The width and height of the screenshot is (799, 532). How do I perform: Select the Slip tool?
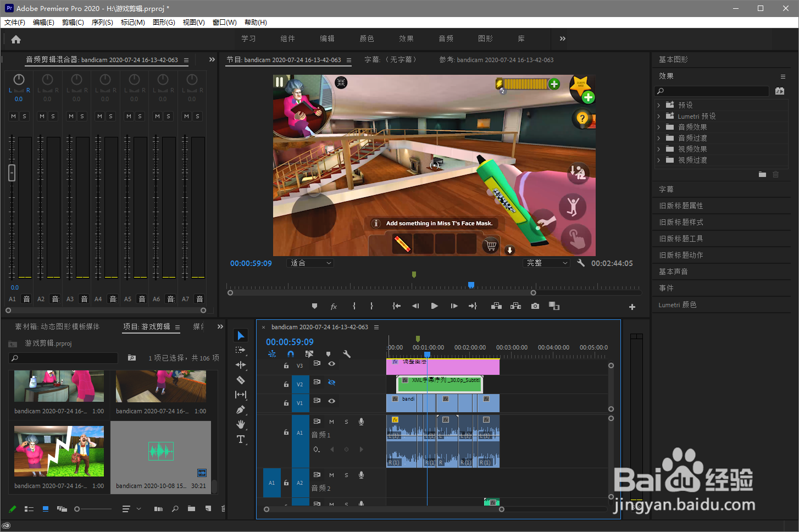(241, 395)
